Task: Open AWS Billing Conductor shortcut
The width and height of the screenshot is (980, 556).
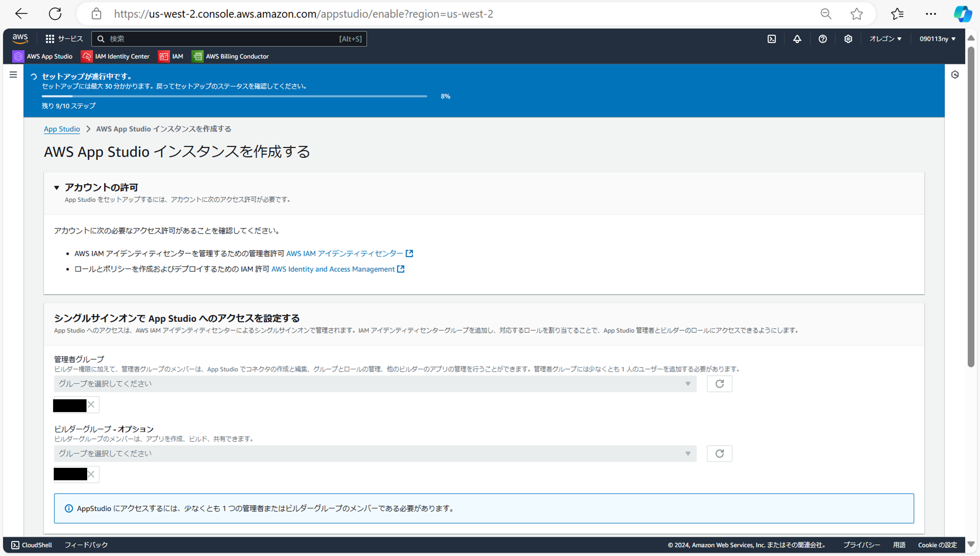Action: [230, 56]
